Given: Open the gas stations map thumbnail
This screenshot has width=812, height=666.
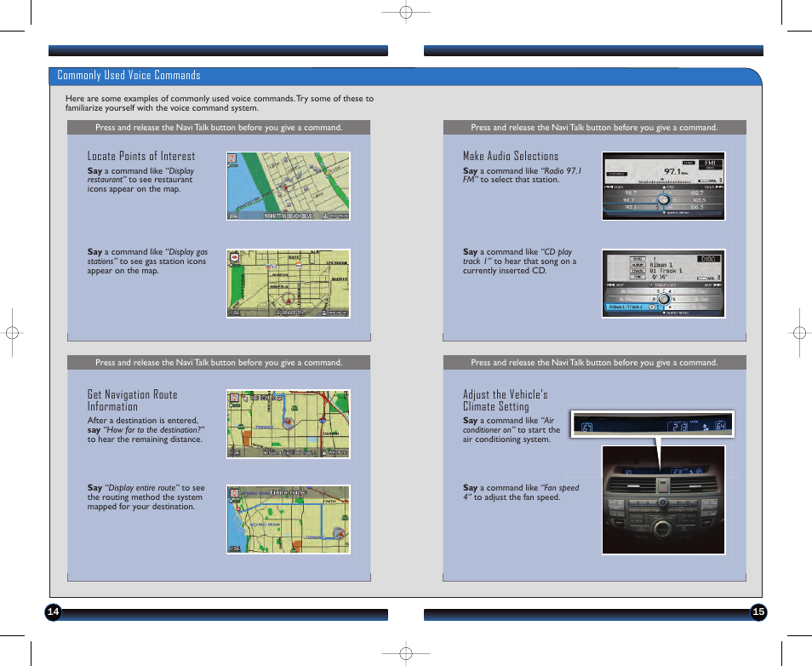Looking at the screenshot, I should [x=289, y=284].
